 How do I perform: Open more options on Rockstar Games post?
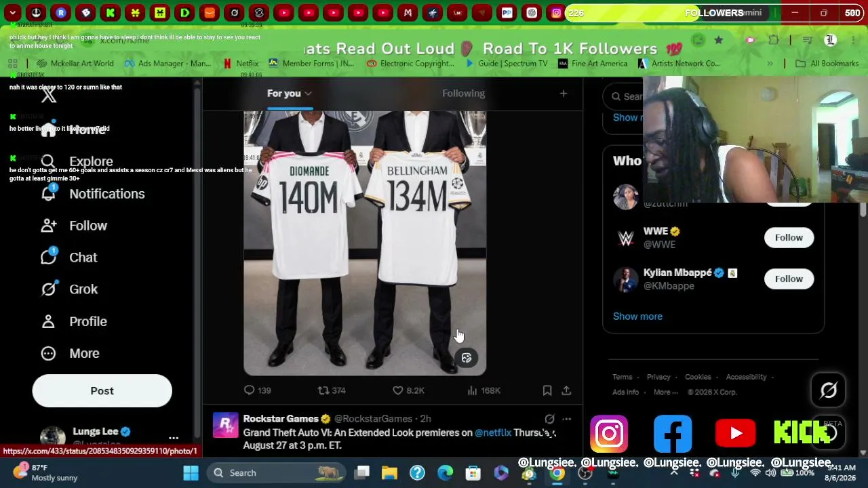pyautogui.click(x=567, y=419)
